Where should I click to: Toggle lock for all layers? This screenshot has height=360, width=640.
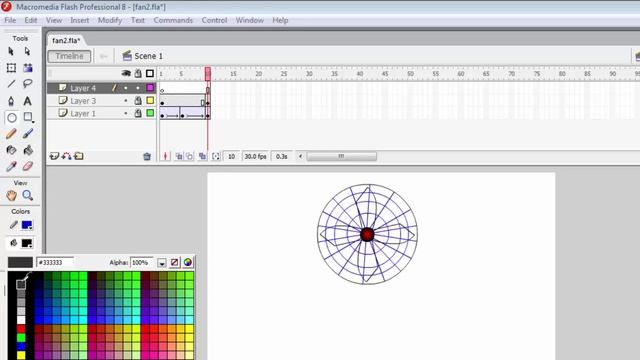tap(138, 73)
